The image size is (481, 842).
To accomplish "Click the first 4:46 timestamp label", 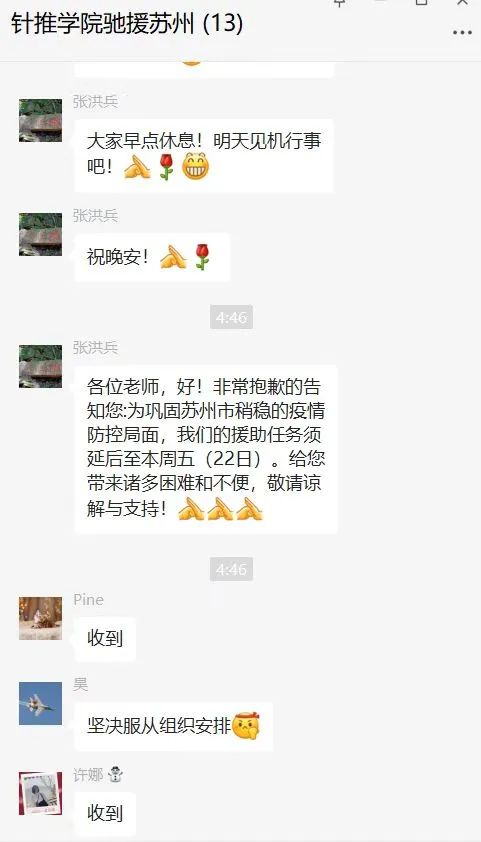I will (x=231, y=317).
